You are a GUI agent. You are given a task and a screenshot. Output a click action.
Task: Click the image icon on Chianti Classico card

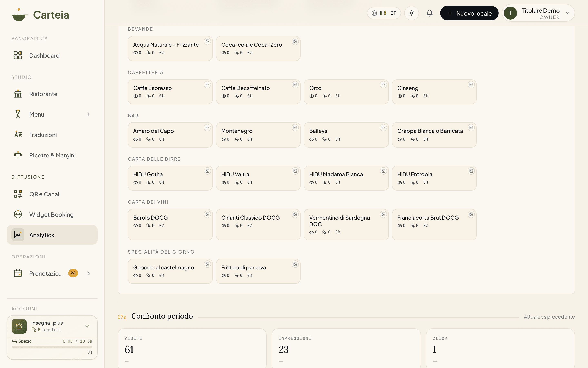click(x=295, y=214)
